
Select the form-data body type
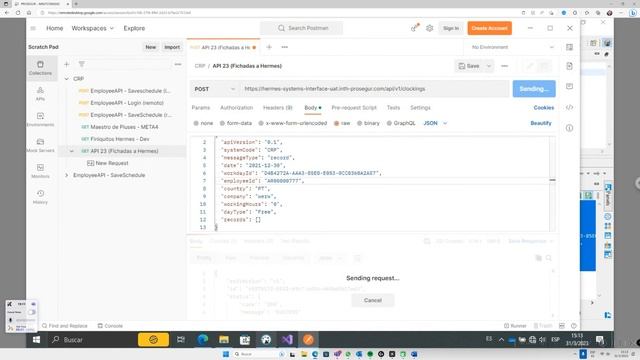click(236, 123)
